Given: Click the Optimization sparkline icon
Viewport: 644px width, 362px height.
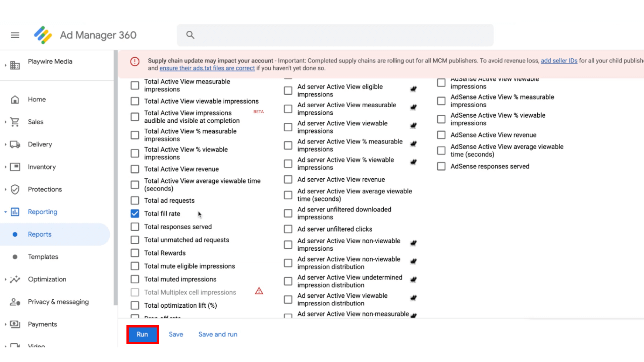Looking at the screenshot, I should pyautogui.click(x=15, y=279).
